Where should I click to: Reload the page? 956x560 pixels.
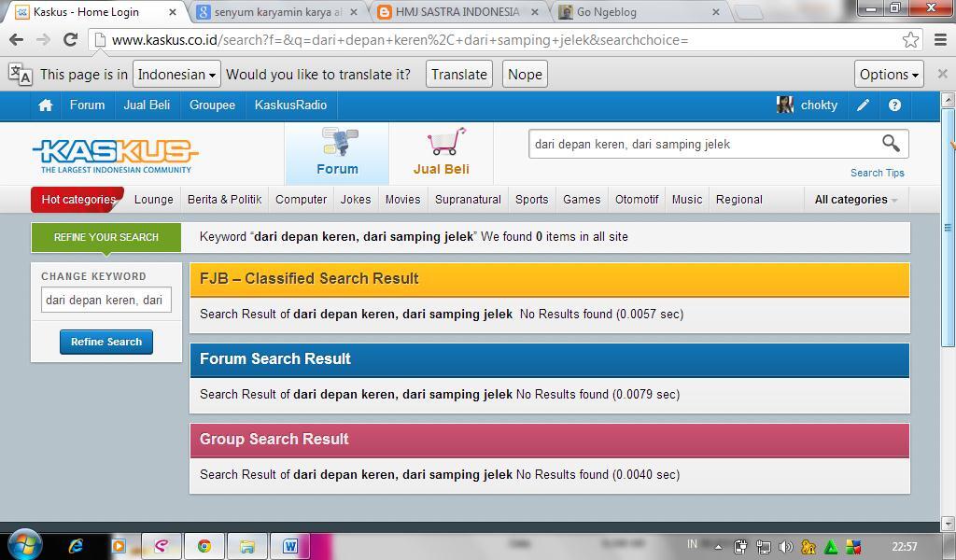71,39
